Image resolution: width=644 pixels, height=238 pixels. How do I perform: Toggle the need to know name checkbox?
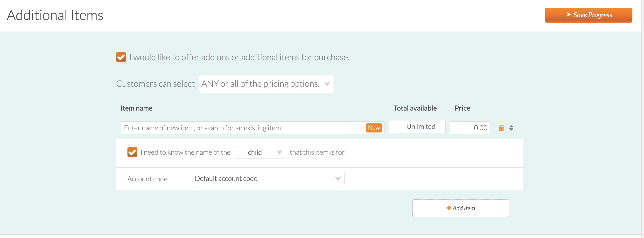[x=132, y=152]
